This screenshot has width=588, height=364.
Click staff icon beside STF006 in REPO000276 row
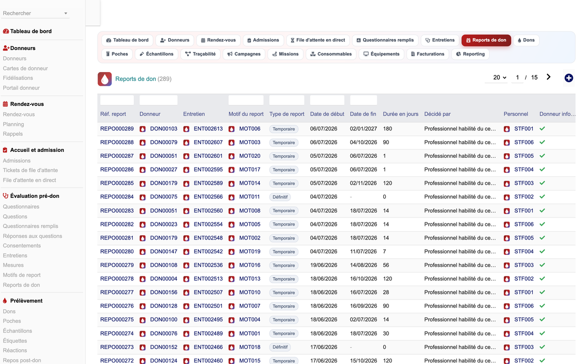pos(507,306)
